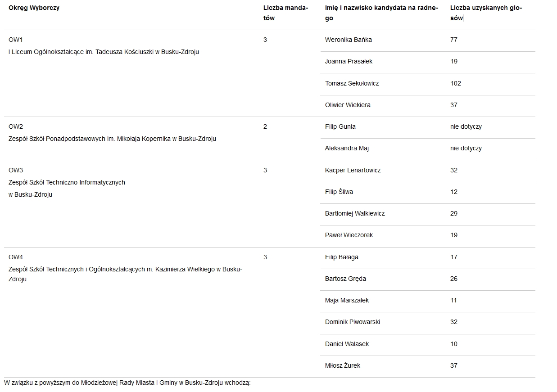Viewport: 557px width, 392px height.
Task: Click "nie dotyczy" beside Aleksandra Maj
Action: 466,148
